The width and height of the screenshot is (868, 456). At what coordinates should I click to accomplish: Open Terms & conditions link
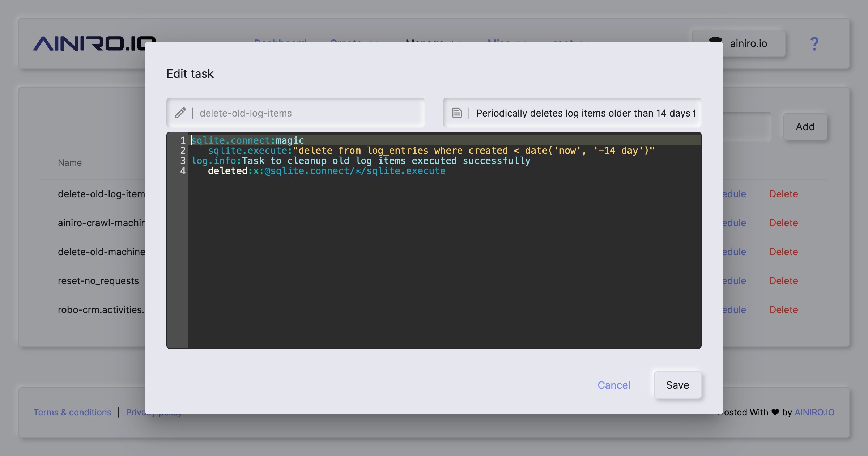pos(72,412)
